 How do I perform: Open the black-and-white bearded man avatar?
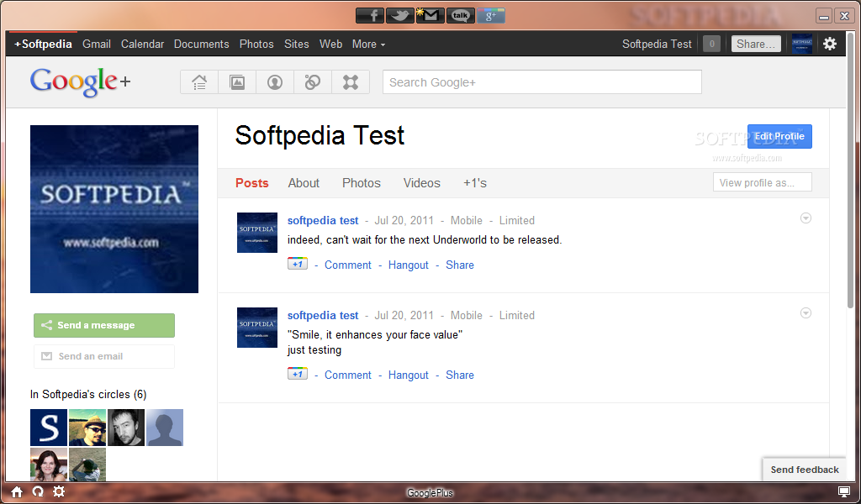(126, 428)
